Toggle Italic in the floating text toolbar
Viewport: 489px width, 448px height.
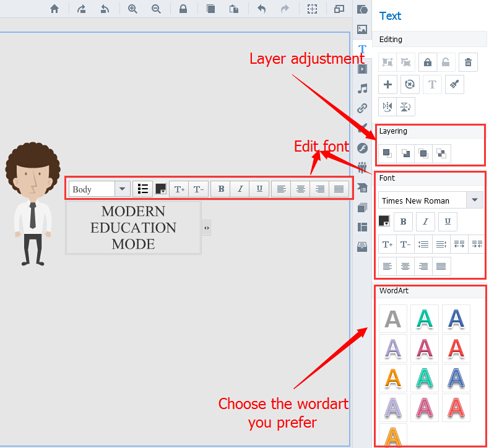pyautogui.click(x=240, y=189)
